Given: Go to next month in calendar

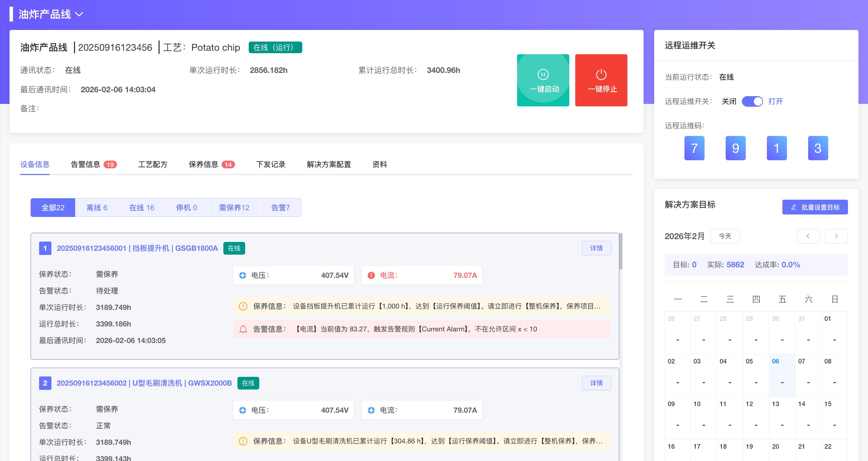Looking at the screenshot, I should (836, 236).
